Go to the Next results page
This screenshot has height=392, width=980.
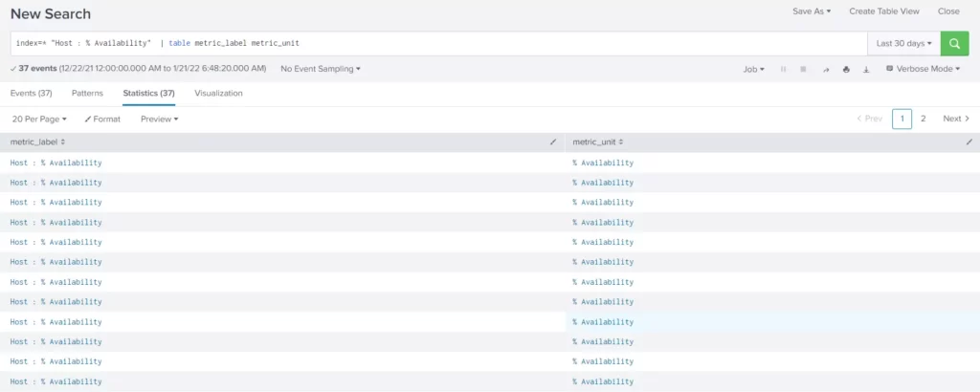(956, 119)
